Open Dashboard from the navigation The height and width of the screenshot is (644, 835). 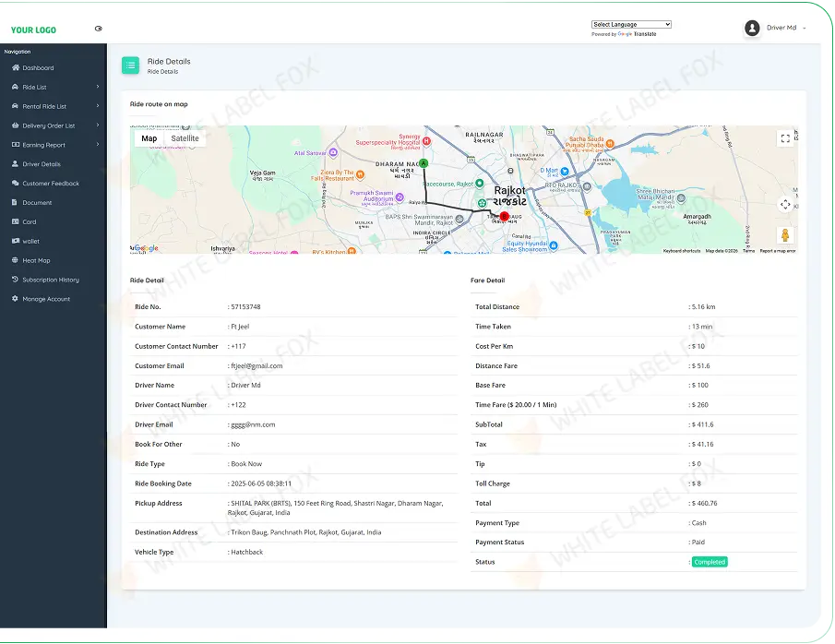[38, 68]
